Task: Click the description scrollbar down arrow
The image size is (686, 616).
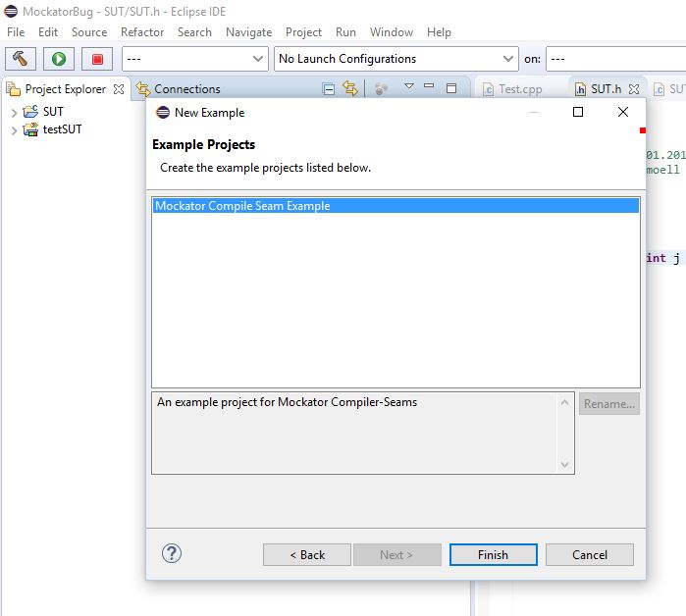Action: click(x=565, y=464)
